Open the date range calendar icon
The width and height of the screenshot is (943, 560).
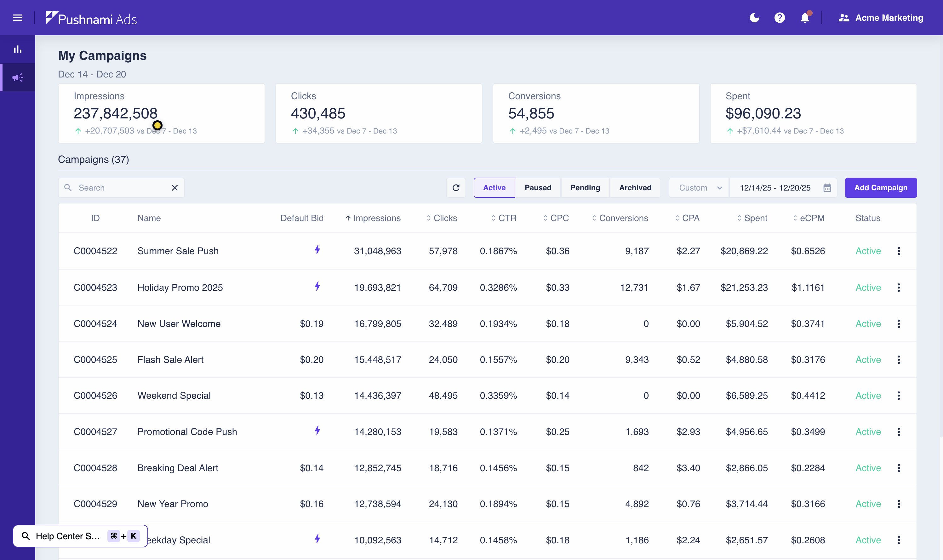(827, 188)
